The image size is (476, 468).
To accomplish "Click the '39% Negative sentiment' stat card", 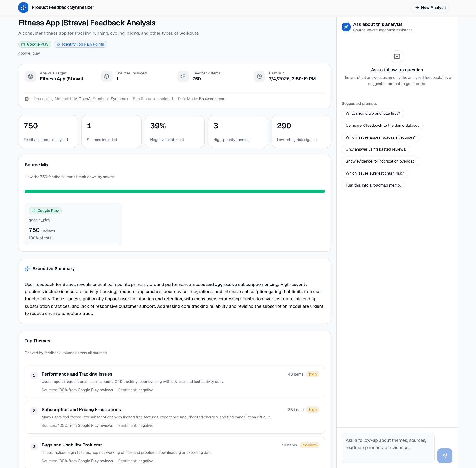I will click(175, 131).
